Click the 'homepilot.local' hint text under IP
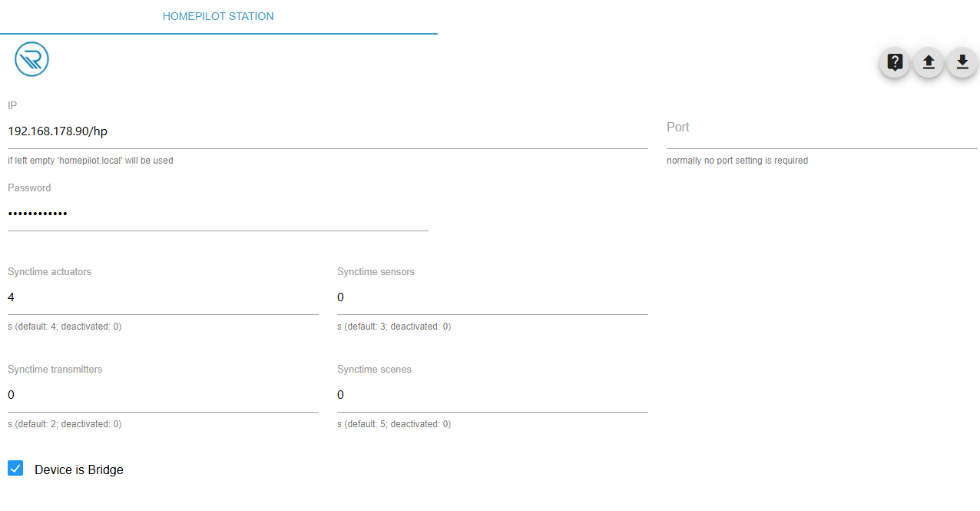This screenshot has width=980, height=511. [x=91, y=161]
